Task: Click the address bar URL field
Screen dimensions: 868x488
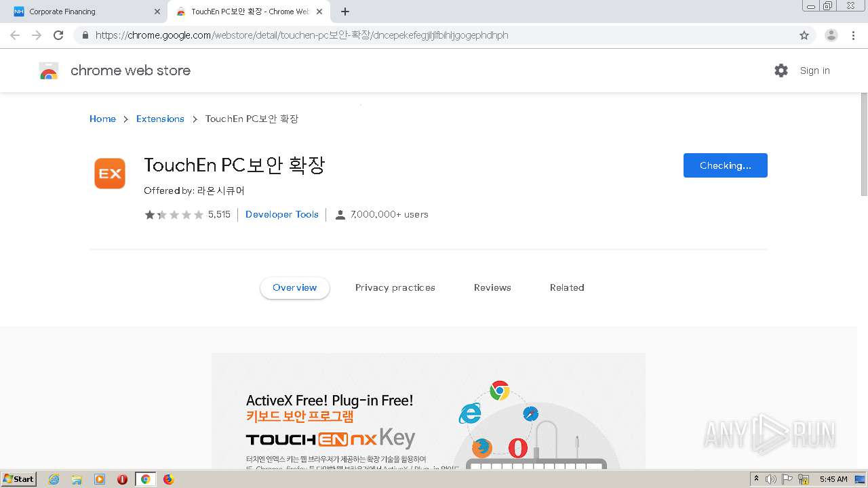Action: tap(434, 35)
